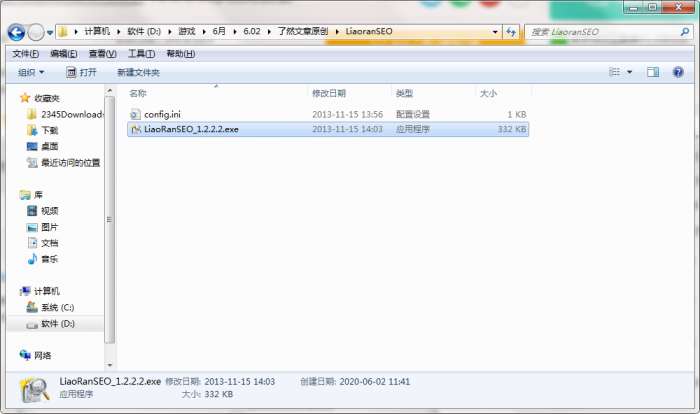Image resolution: width=700 pixels, height=414 pixels.
Task: Open 软件 (D:) drive in the navigation pane
Action: pyautogui.click(x=58, y=323)
